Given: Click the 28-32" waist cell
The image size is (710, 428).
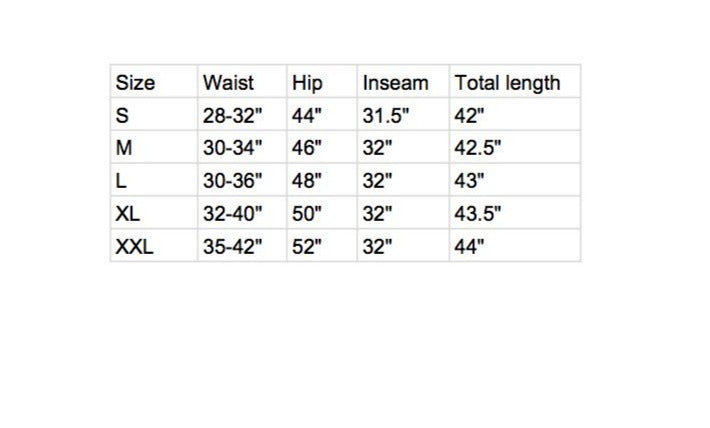Looking at the screenshot, I should pyautogui.click(x=232, y=116).
